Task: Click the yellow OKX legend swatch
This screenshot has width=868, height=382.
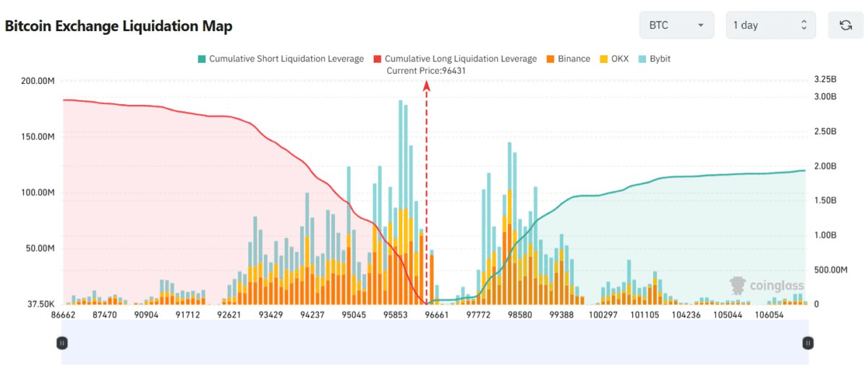Action: coord(603,59)
